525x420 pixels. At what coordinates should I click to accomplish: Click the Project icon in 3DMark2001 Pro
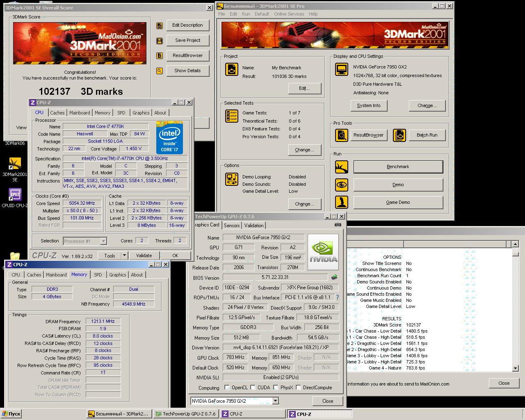click(x=231, y=69)
